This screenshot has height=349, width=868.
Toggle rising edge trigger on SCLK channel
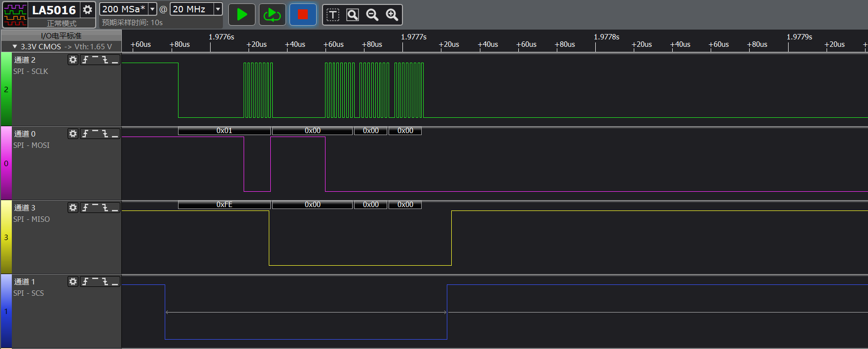85,60
